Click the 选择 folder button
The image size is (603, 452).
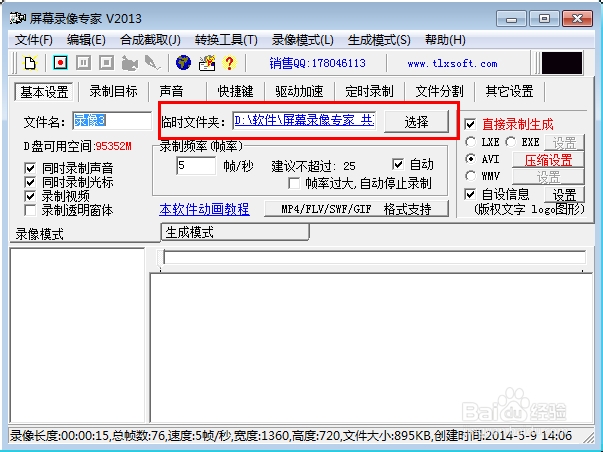(416, 122)
